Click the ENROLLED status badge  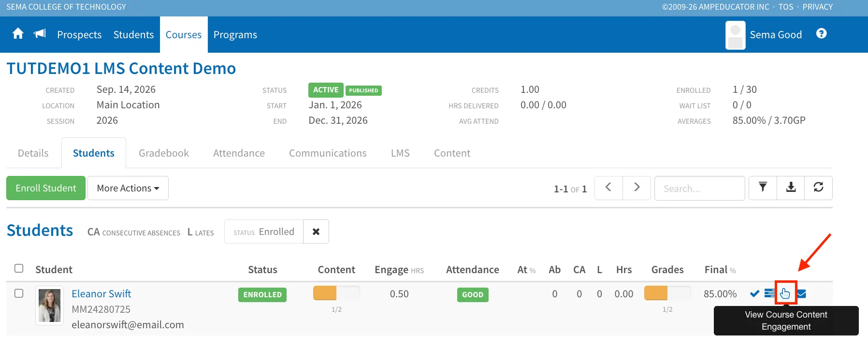pos(262,295)
